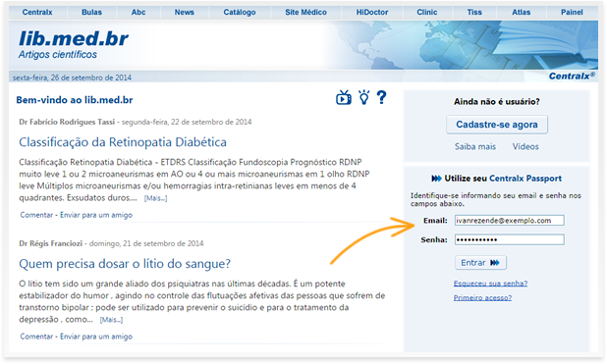Open Tiss menu item
The height and width of the screenshot is (364, 607).
tap(474, 13)
